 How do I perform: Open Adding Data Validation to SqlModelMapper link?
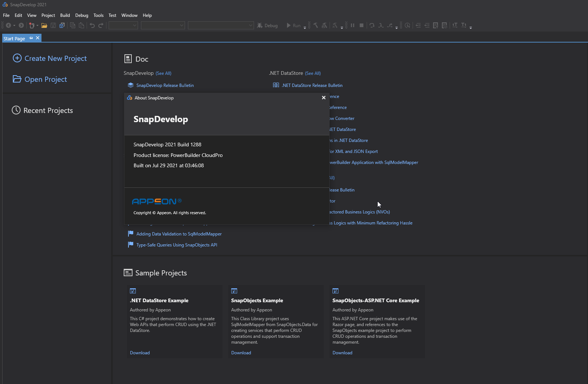coord(179,234)
